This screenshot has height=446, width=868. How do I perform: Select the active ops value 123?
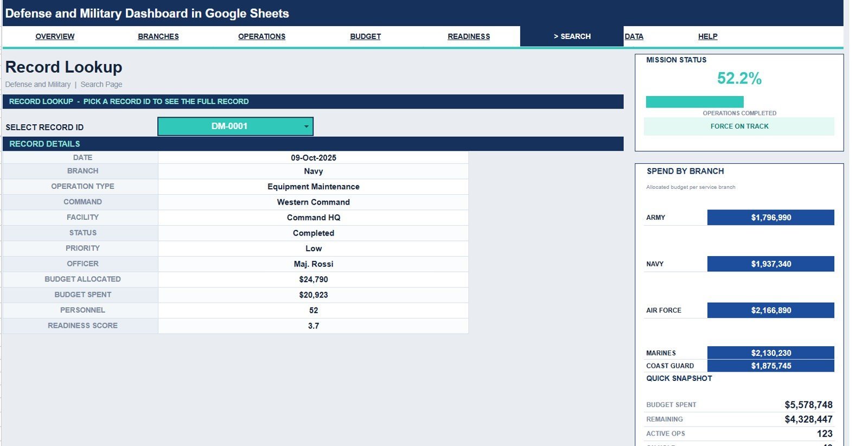click(x=825, y=434)
